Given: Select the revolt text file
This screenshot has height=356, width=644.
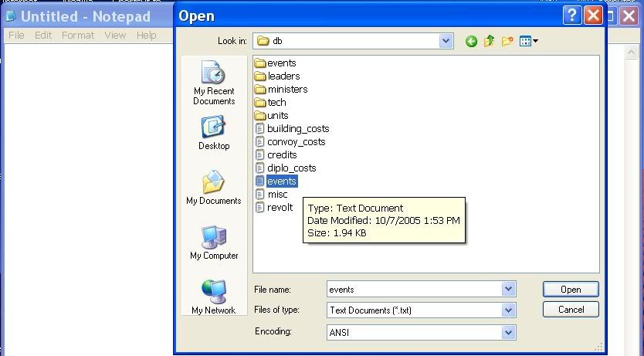Looking at the screenshot, I should pyautogui.click(x=280, y=208).
